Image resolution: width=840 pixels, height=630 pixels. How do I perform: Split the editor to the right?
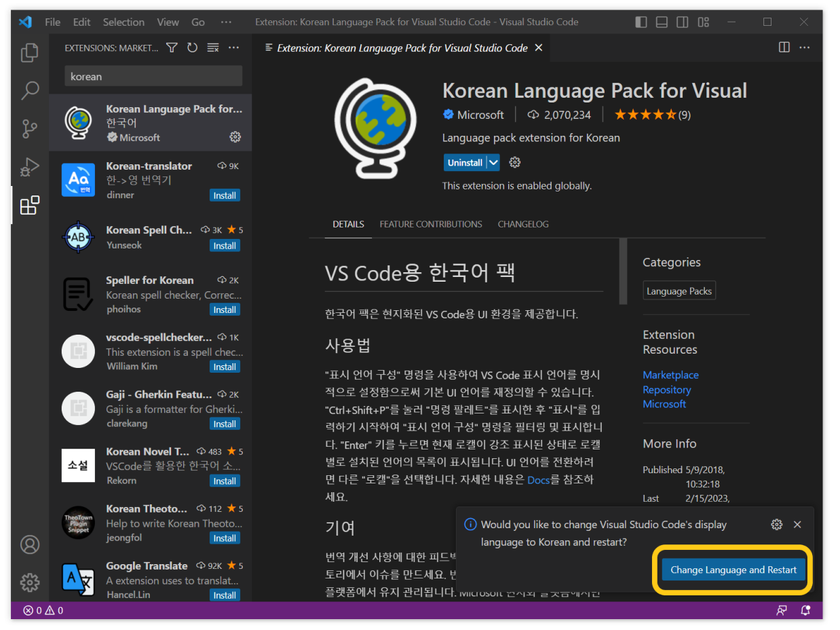pos(784,48)
